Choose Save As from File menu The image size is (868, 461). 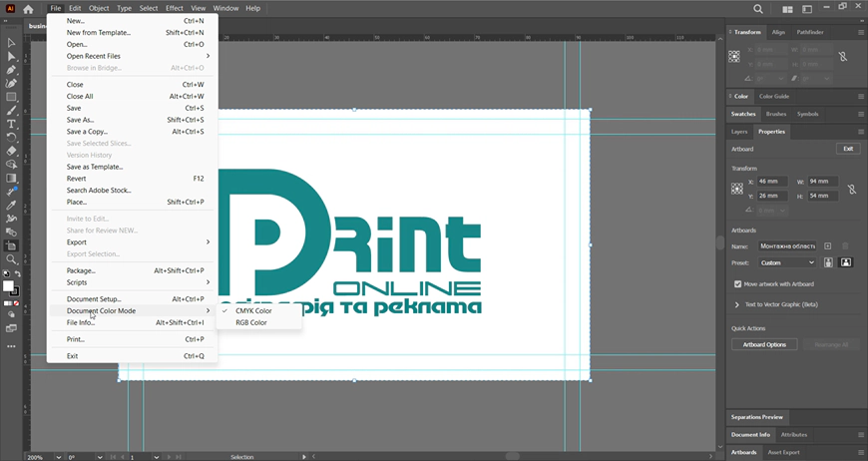coord(133,120)
